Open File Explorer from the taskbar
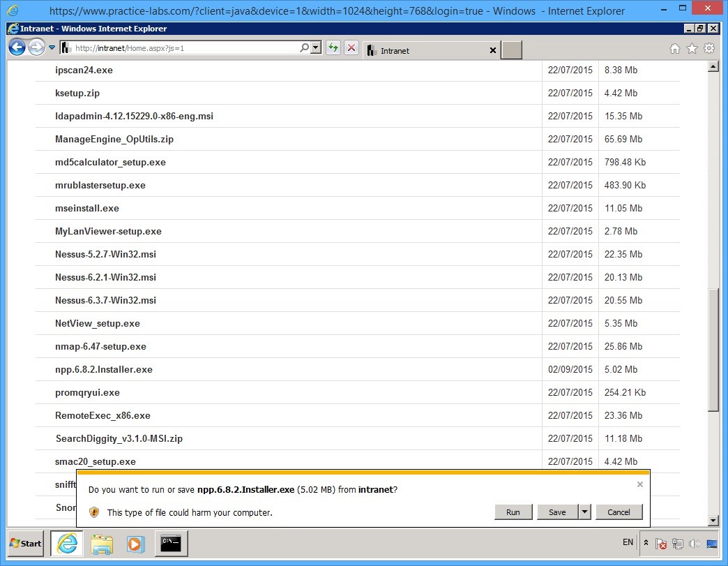The height and width of the screenshot is (566, 728). [x=102, y=543]
